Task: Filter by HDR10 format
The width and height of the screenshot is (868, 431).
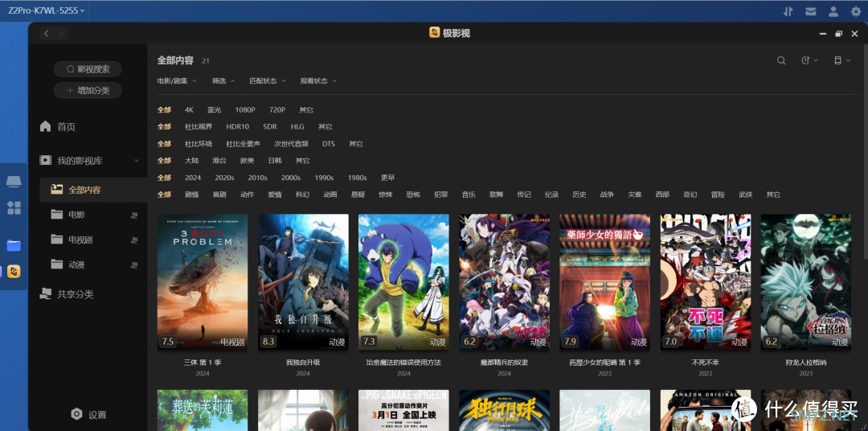Action: (237, 127)
